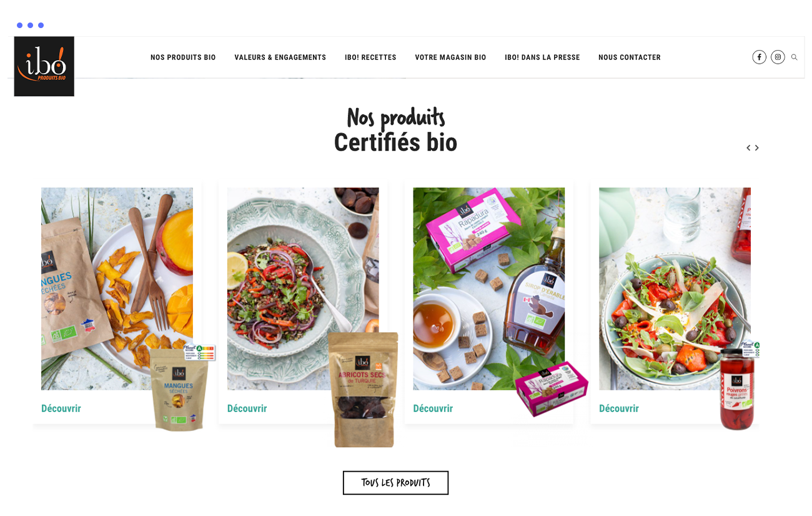Open Valeurs & Engagements menu

pos(280,57)
